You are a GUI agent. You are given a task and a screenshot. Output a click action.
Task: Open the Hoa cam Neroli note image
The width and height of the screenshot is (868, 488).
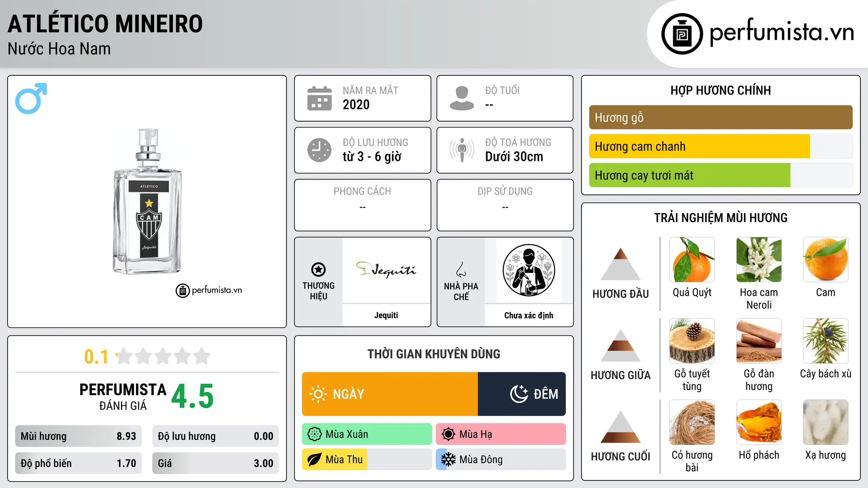759,260
